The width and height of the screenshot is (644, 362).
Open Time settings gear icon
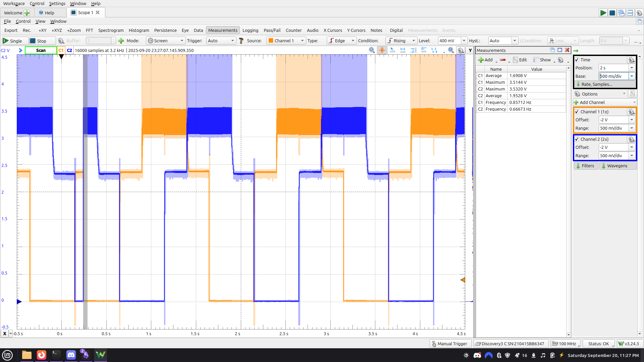pos(631,60)
